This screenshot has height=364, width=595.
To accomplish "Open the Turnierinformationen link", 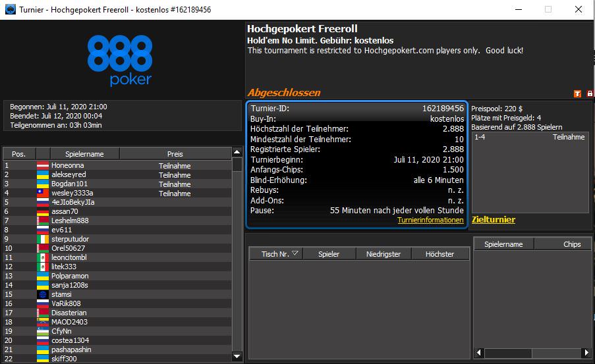I will [x=430, y=221].
